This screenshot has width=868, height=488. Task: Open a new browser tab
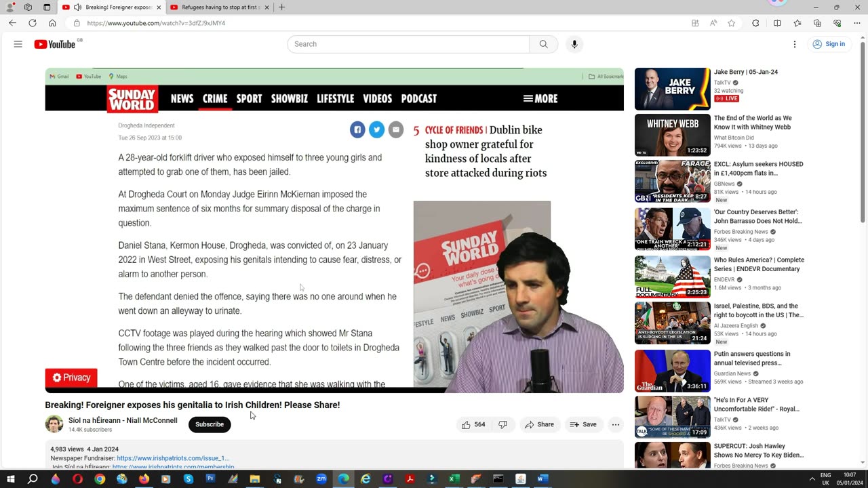click(x=282, y=7)
